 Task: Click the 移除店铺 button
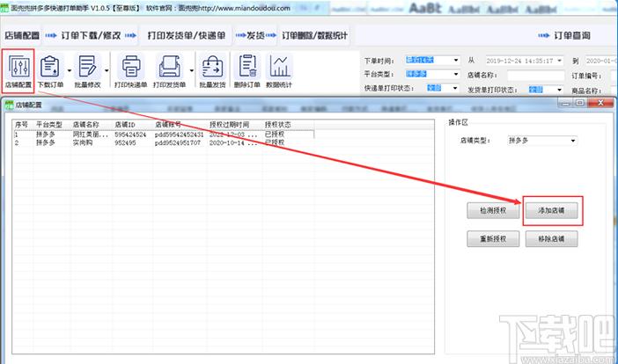click(551, 239)
